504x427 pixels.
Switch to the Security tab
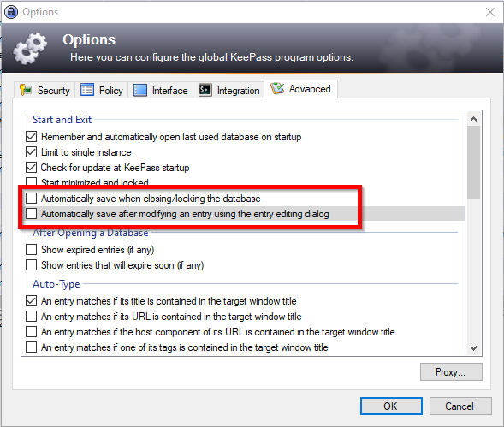pyautogui.click(x=44, y=91)
